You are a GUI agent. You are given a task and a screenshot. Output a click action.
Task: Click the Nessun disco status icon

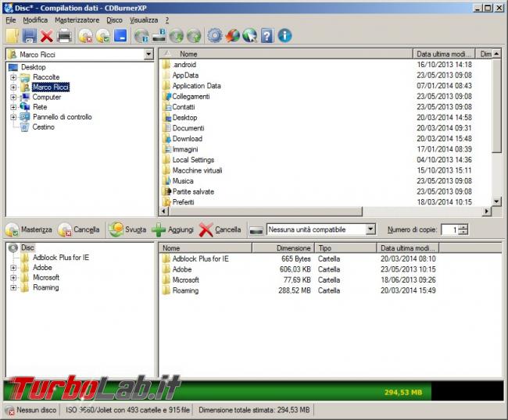click(x=9, y=411)
